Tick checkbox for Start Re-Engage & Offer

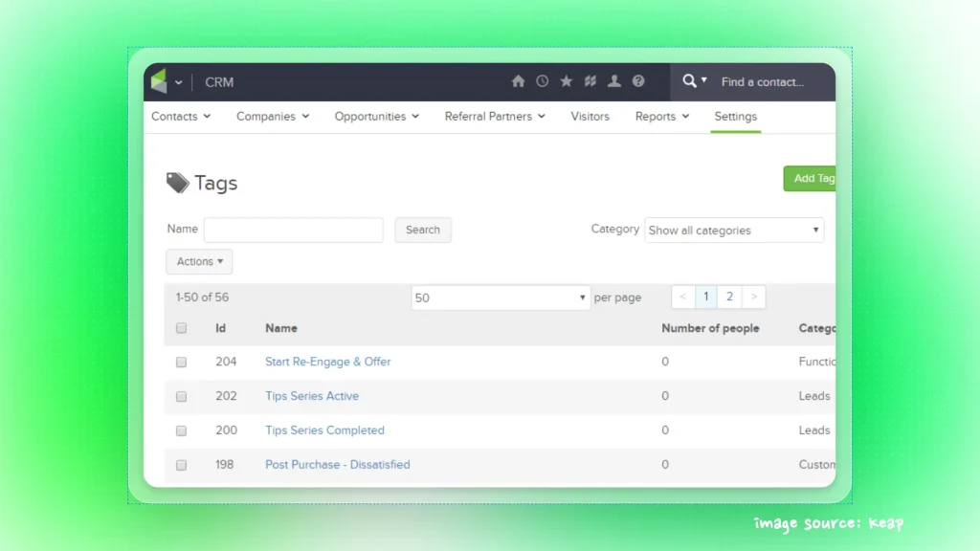coord(181,363)
